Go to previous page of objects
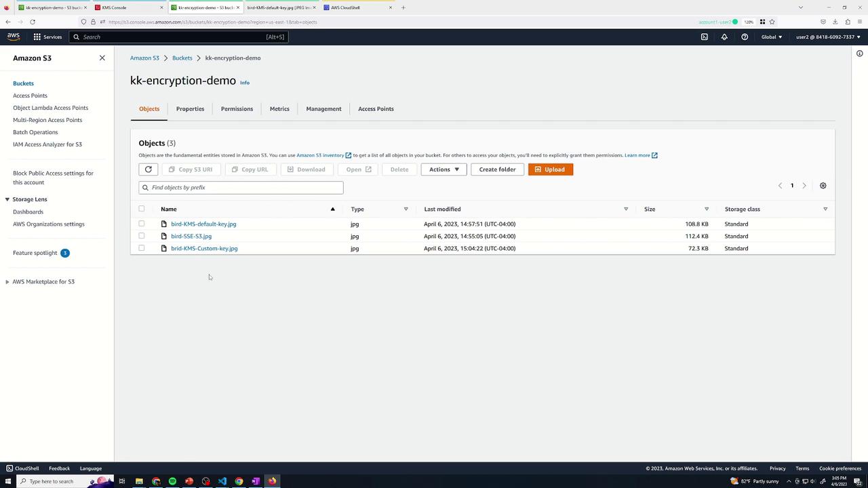Image resolution: width=868 pixels, height=488 pixels. [x=780, y=186]
